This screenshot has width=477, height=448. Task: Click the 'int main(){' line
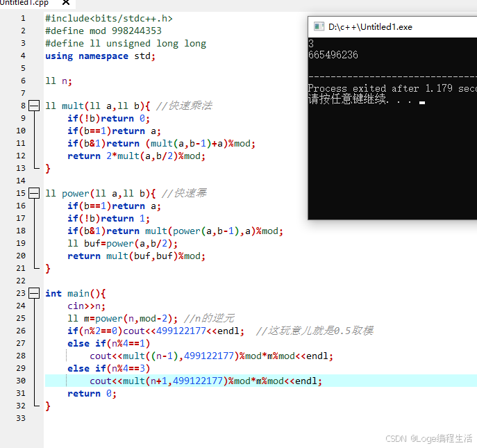click(x=76, y=293)
